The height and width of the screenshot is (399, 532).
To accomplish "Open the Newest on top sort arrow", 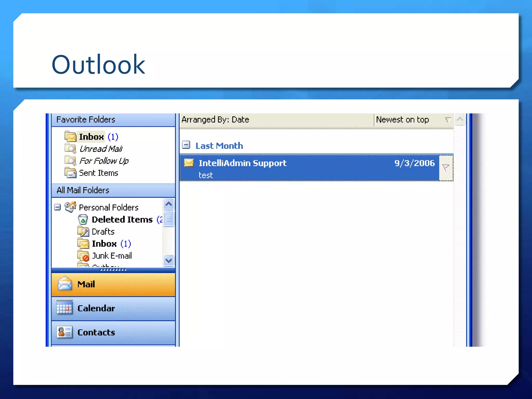I will pos(448,120).
